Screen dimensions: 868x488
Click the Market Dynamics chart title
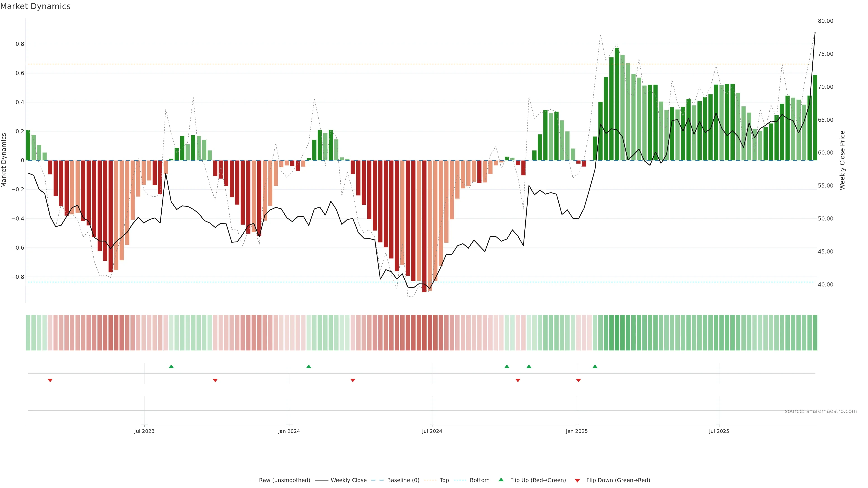35,6
